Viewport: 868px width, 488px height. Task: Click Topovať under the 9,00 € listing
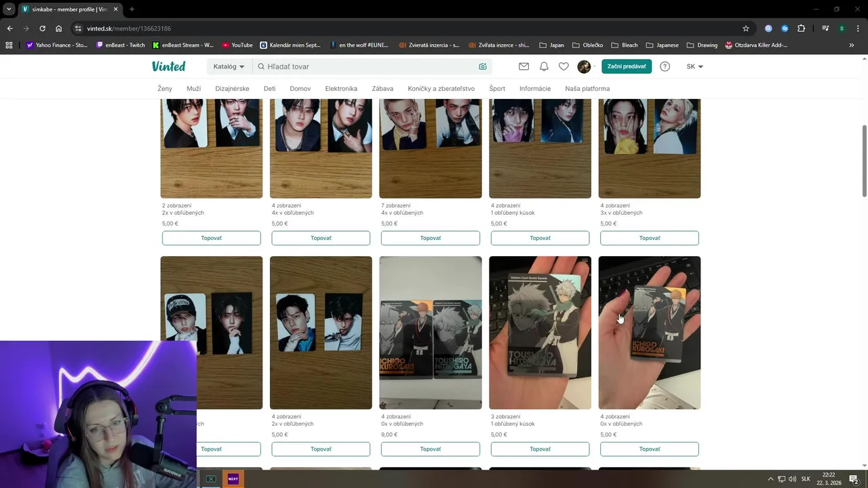tap(431, 449)
